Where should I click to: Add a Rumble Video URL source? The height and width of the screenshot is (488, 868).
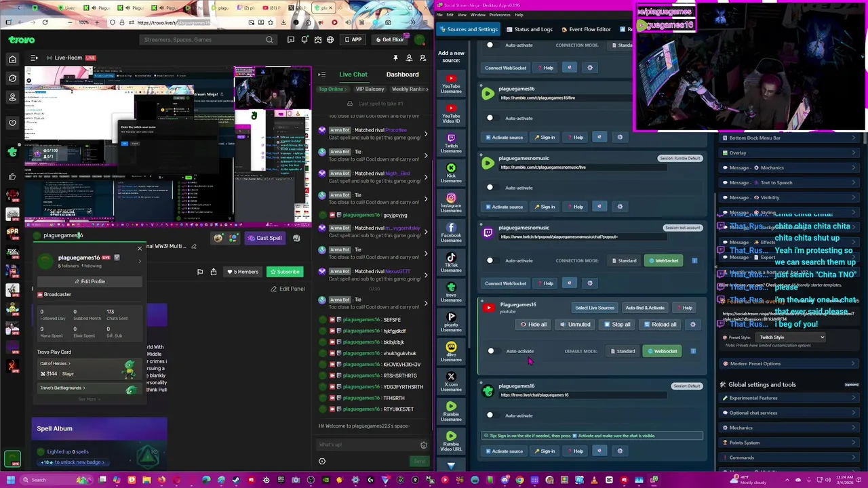click(451, 441)
